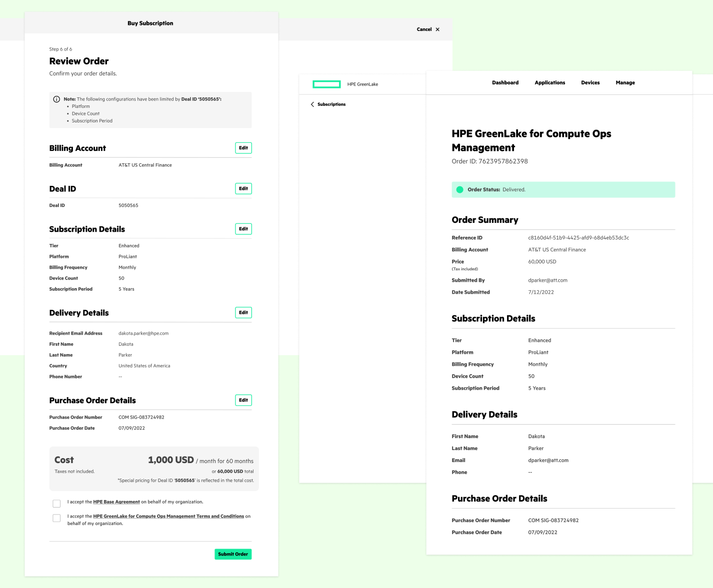This screenshot has width=713, height=588.
Task: Click the HPE GreenLake brand text
Action: coord(362,84)
